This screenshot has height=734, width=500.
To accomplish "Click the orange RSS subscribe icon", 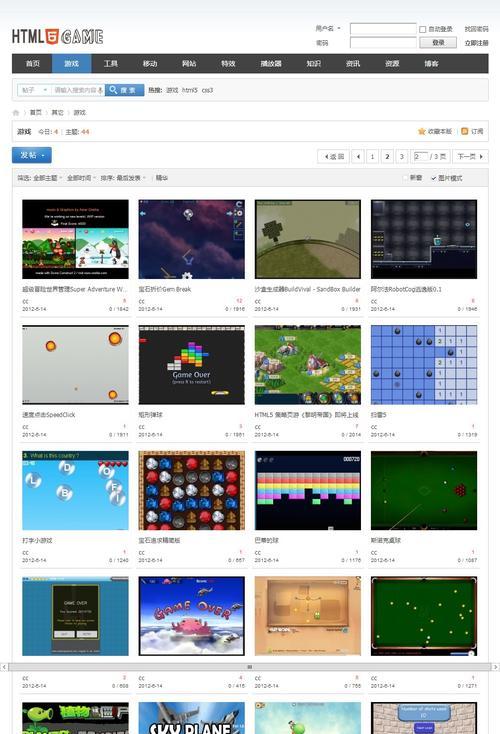I will coord(464,132).
